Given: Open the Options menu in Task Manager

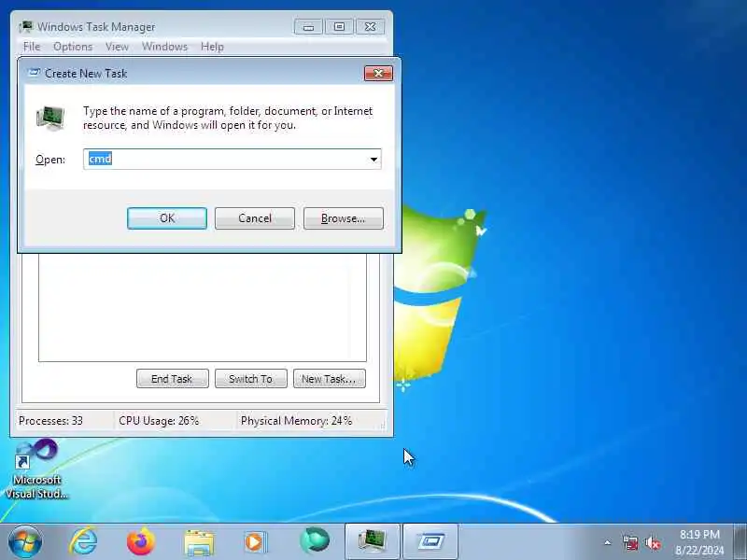Looking at the screenshot, I should click(x=73, y=47).
